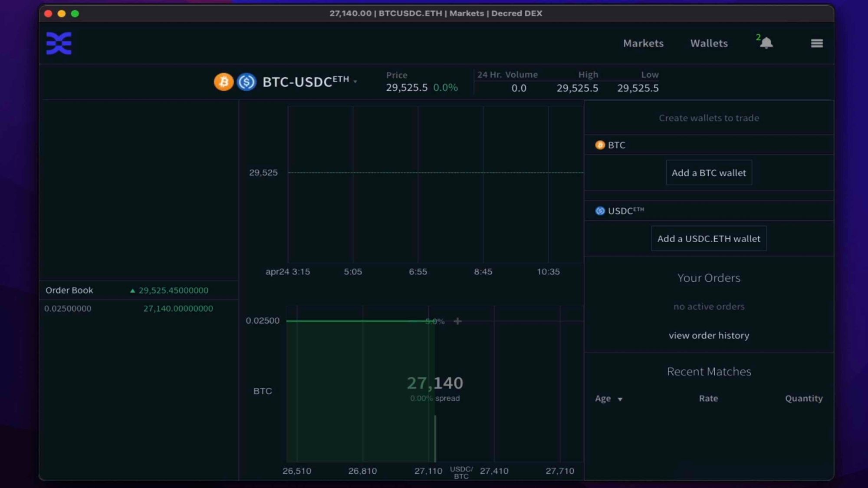
Task: Click the 29,525 price line label on chart
Action: coord(263,173)
